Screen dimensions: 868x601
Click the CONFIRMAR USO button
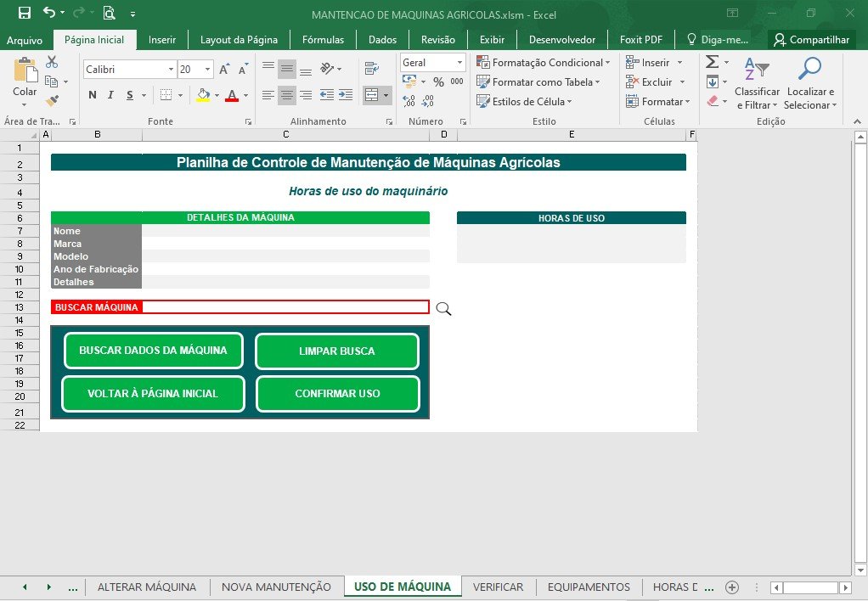coord(338,394)
